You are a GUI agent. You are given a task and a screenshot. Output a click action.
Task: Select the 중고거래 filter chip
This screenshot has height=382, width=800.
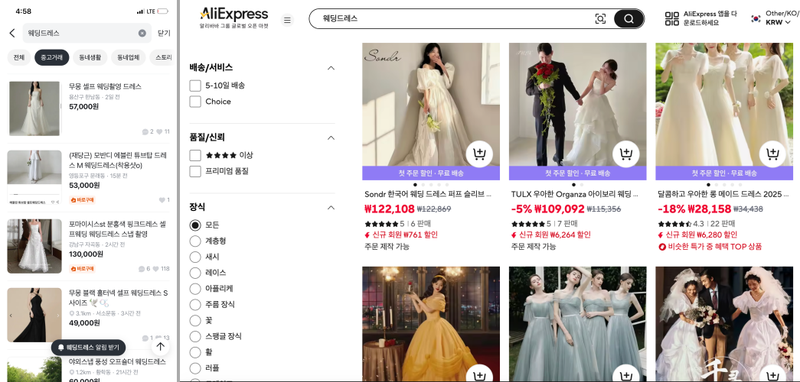click(x=52, y=58)
